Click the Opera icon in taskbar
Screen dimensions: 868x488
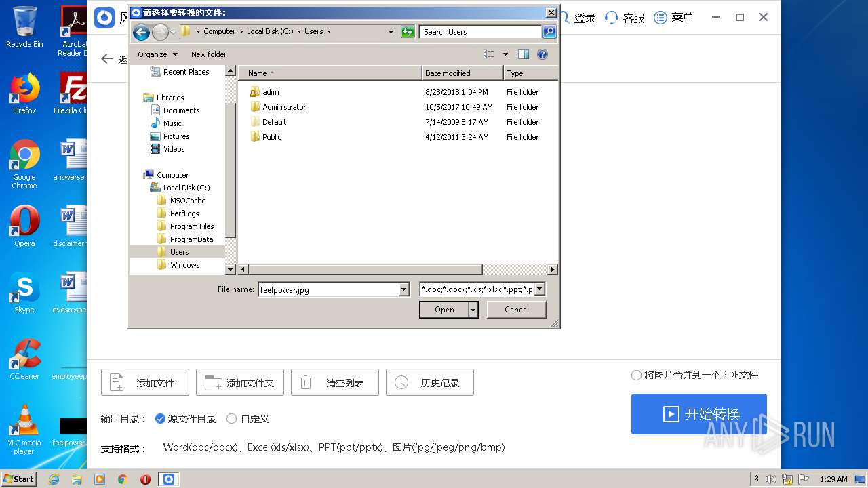coord(145,479)
